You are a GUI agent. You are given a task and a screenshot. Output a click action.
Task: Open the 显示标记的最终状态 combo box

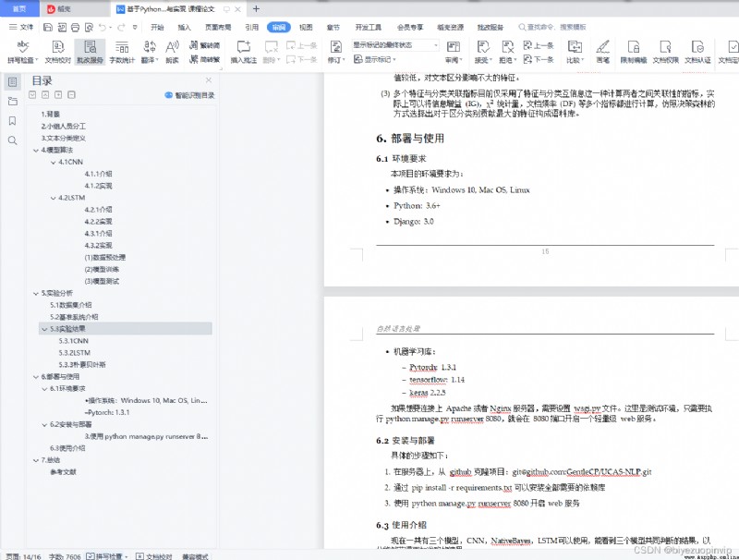click(x=395, y=45)
